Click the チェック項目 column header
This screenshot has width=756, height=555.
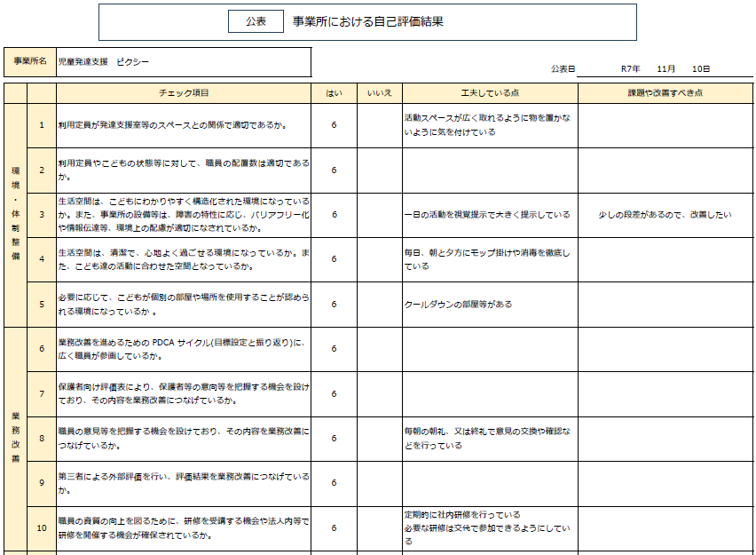point(184,92)
